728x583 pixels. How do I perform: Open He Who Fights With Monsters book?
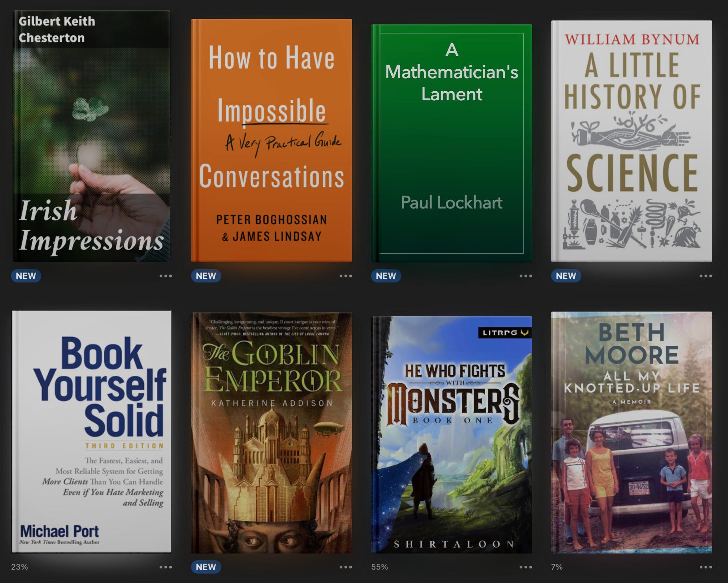452,435
